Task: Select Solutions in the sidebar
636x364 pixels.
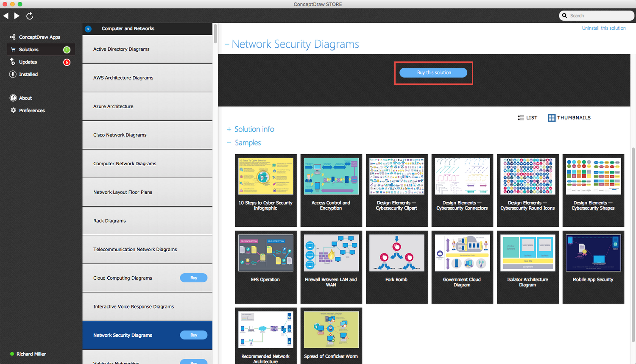Action: tap(41, 50)
